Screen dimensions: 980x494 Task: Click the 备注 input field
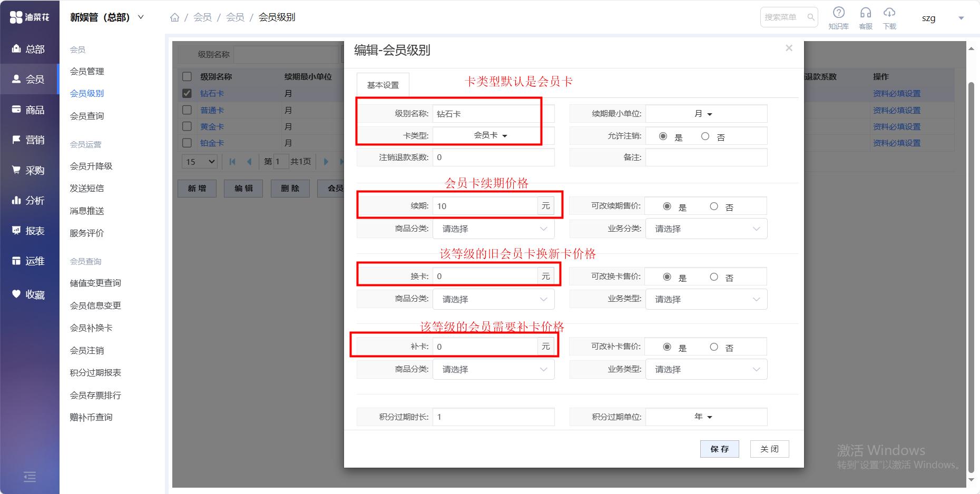click(706, 157)
